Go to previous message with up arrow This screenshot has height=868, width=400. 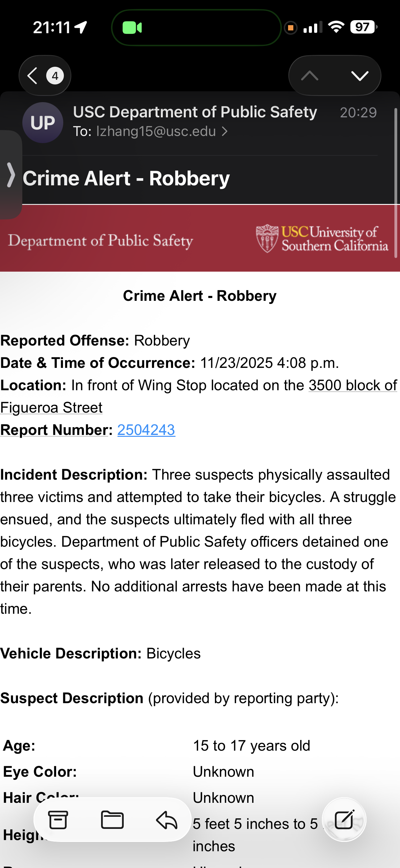(310, 75)
